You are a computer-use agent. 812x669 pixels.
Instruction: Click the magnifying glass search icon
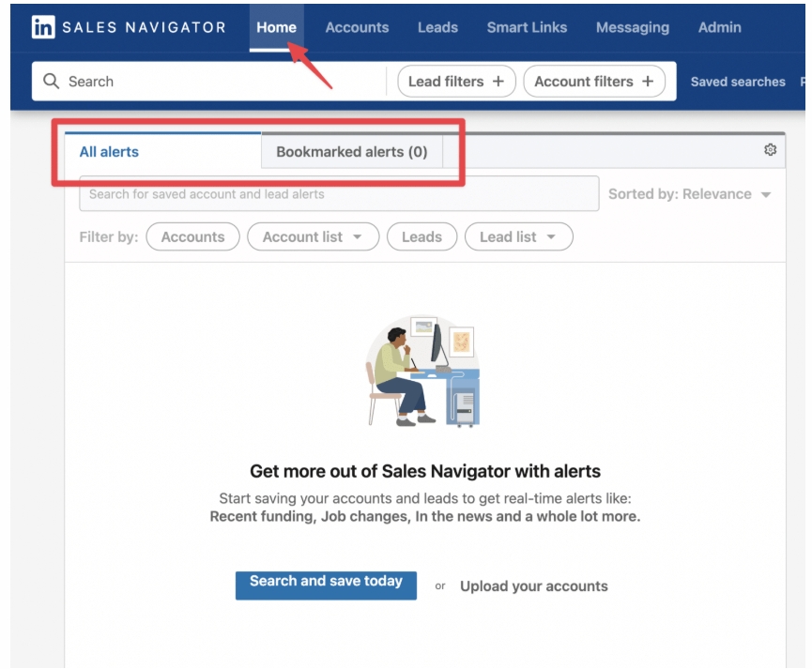point(52,82)
